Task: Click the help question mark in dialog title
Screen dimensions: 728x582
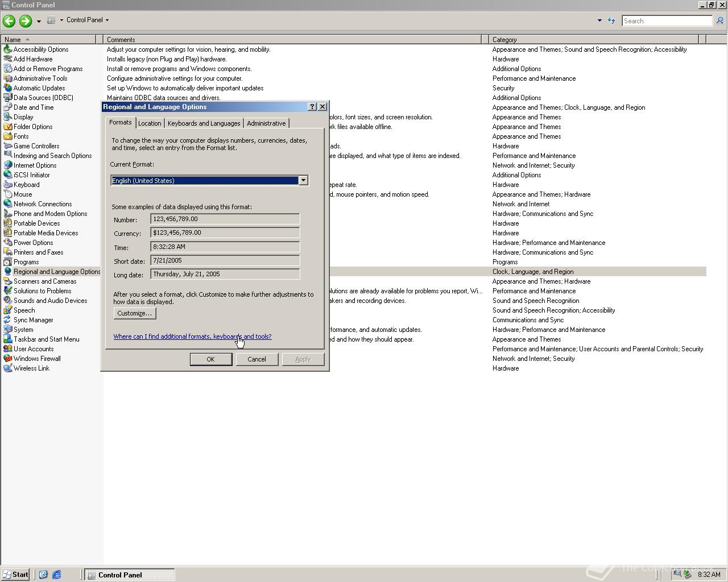Action: coord(312,107)
